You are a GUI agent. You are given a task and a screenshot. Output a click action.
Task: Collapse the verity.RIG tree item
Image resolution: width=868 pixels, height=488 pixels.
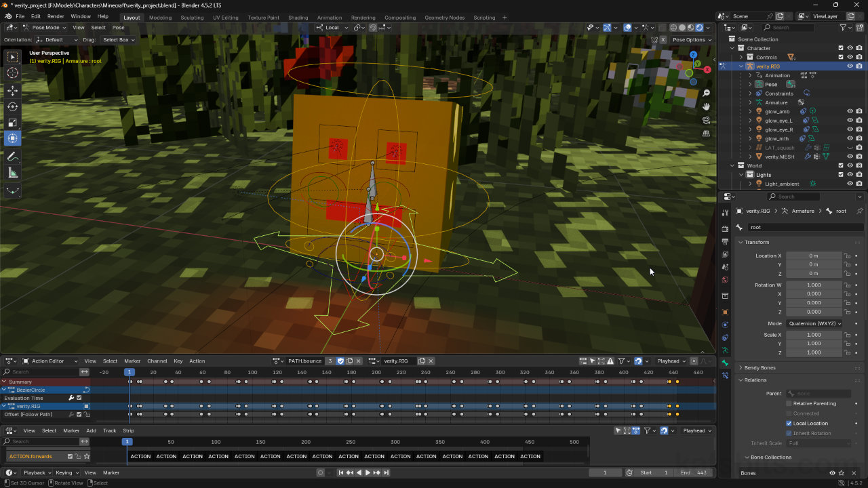(x=741, y=66)
